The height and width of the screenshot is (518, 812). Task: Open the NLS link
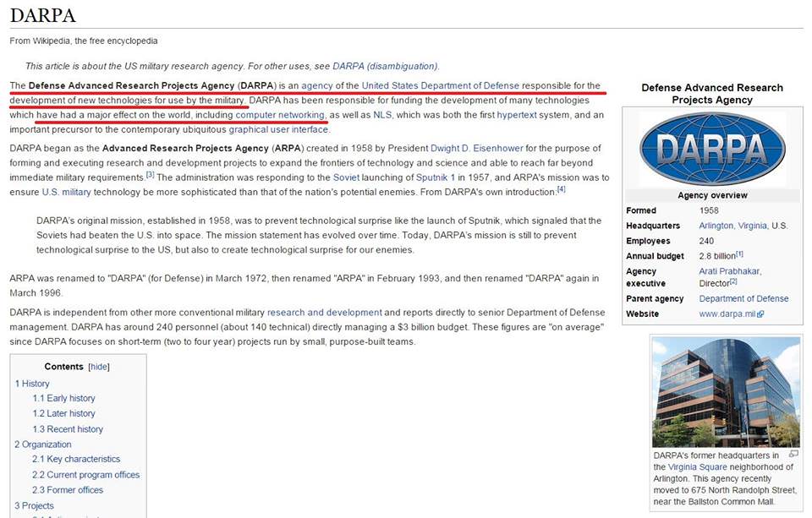coord(382,115)
